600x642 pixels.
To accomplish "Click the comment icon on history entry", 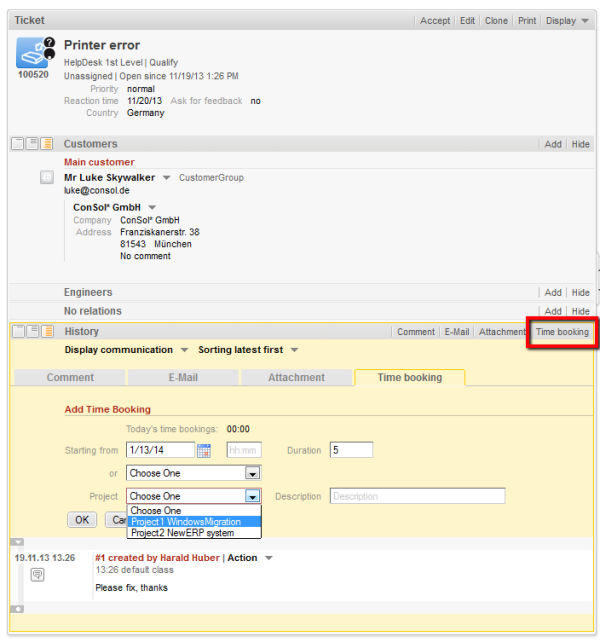I will point(37,574).
